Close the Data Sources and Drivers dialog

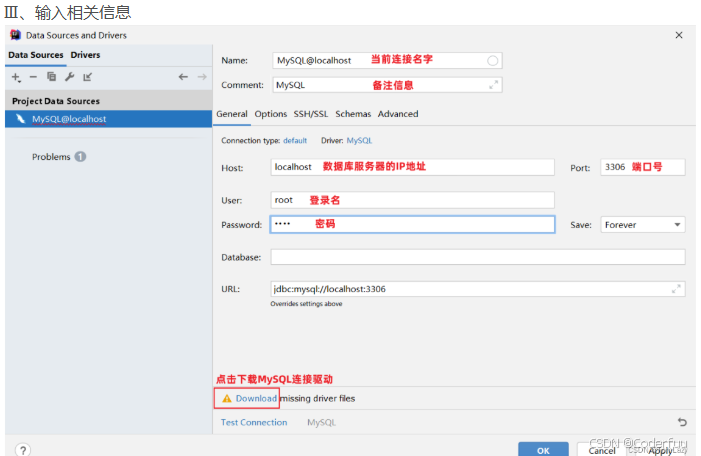pyautogui.click(x=679, y=35)
